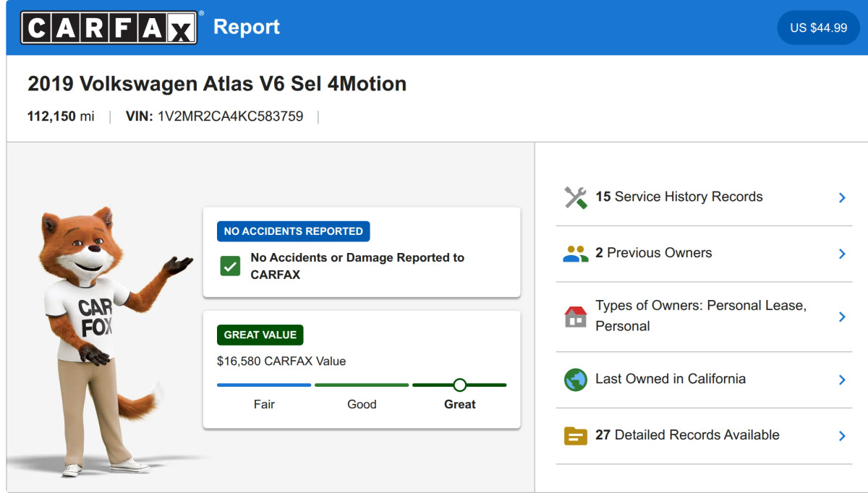Open Types of Owners: Personal Lease
Viewport: 868px width, 493px height.
click(704, 317)
